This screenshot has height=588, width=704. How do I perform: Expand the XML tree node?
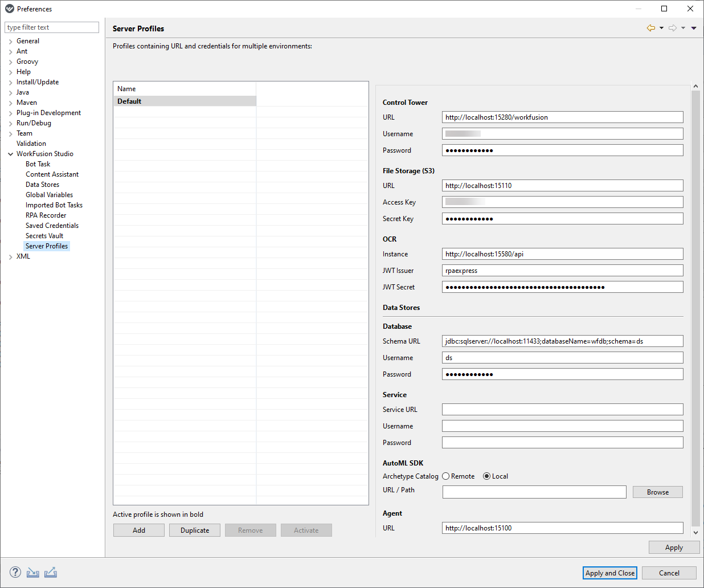tap(11, 257)
